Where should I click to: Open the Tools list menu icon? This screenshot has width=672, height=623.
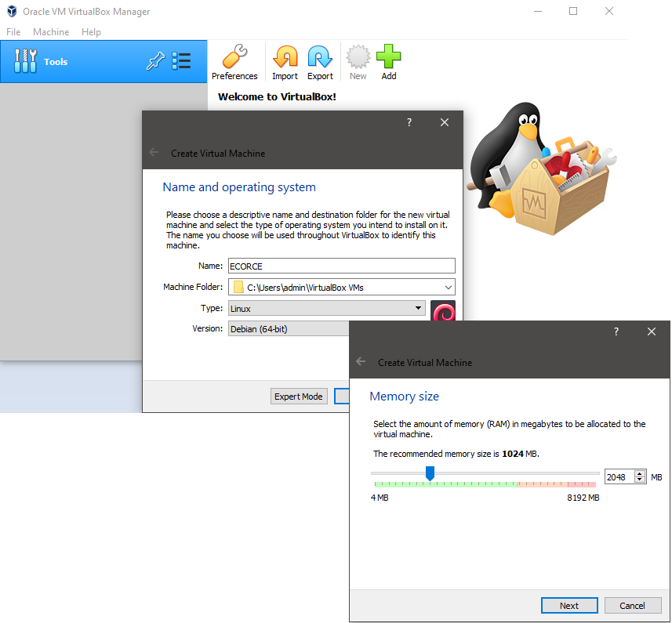click(181, 62)
